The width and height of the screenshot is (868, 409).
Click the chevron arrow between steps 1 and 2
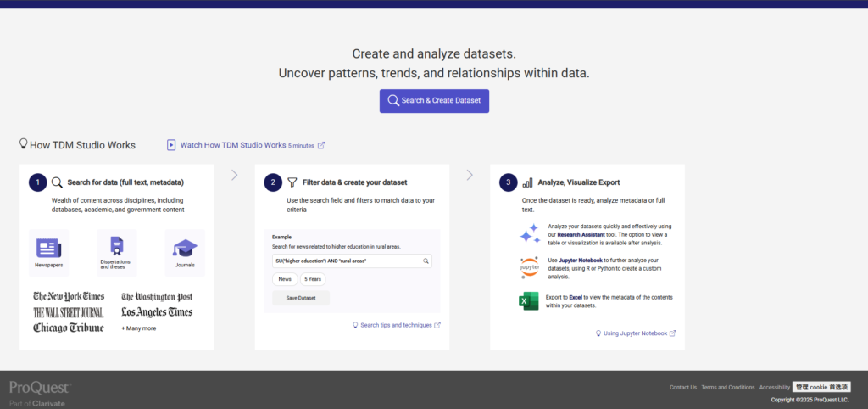click(235, 176)
